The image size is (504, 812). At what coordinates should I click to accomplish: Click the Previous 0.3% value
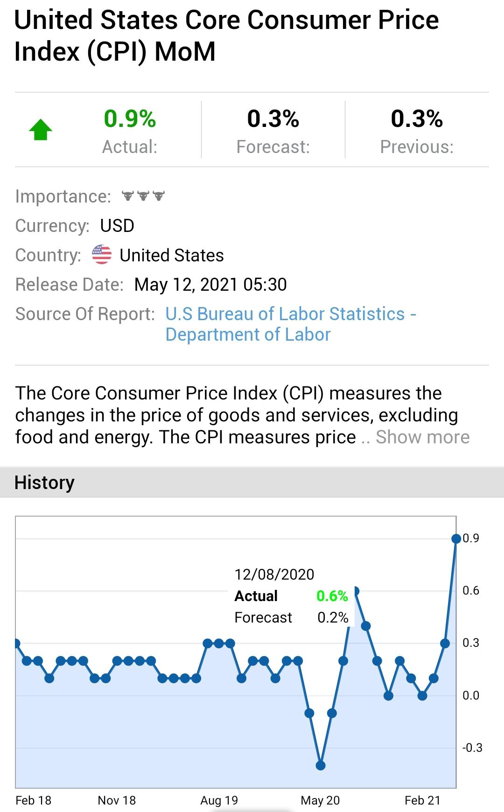(417, 119)
